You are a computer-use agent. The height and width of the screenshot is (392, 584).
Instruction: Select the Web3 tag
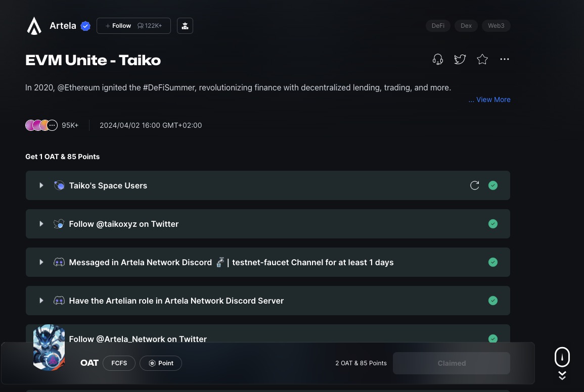click(x=496, y=26)
